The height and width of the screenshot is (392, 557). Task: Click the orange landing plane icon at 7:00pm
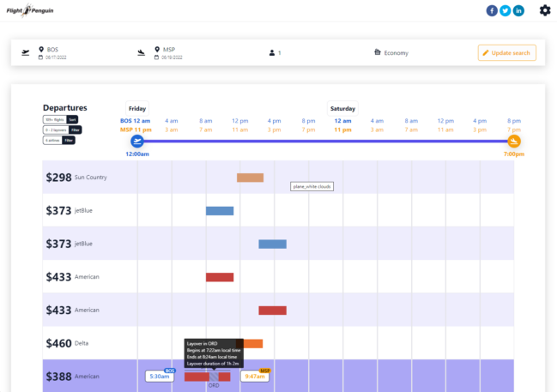point(514,141)
